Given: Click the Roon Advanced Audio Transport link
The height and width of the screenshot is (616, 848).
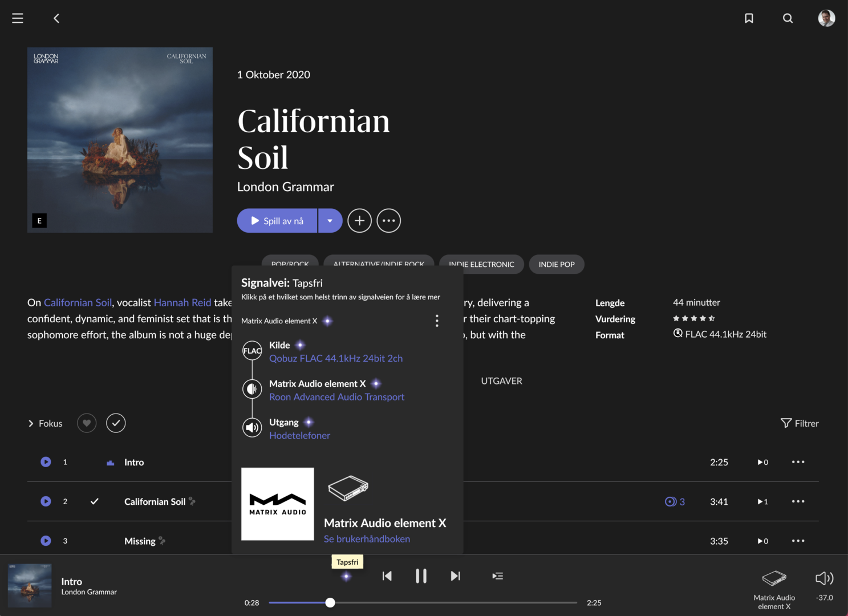Looking at the screenshot, I should [x=336, y=397].
